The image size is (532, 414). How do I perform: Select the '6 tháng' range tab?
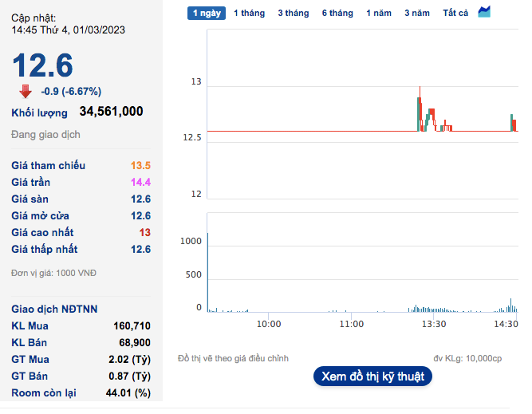pos(337,13)
